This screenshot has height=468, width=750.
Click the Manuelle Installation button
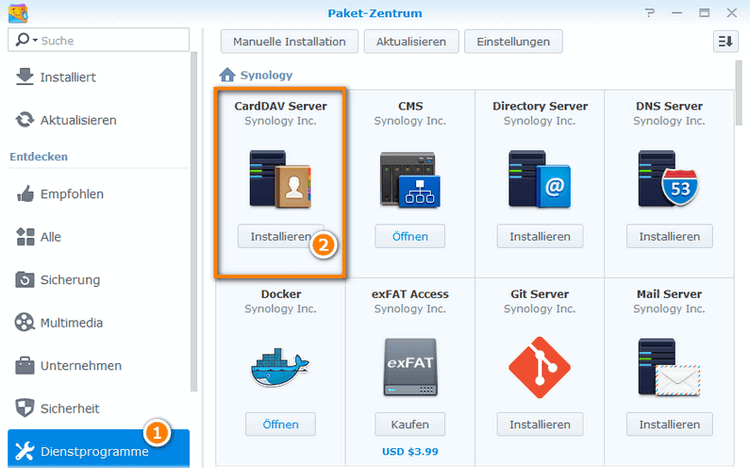coord(289,42)
